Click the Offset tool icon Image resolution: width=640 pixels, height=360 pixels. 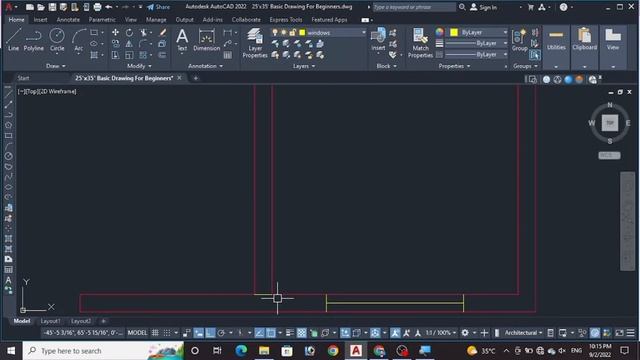pyautogui.click(x=162, y=55)
